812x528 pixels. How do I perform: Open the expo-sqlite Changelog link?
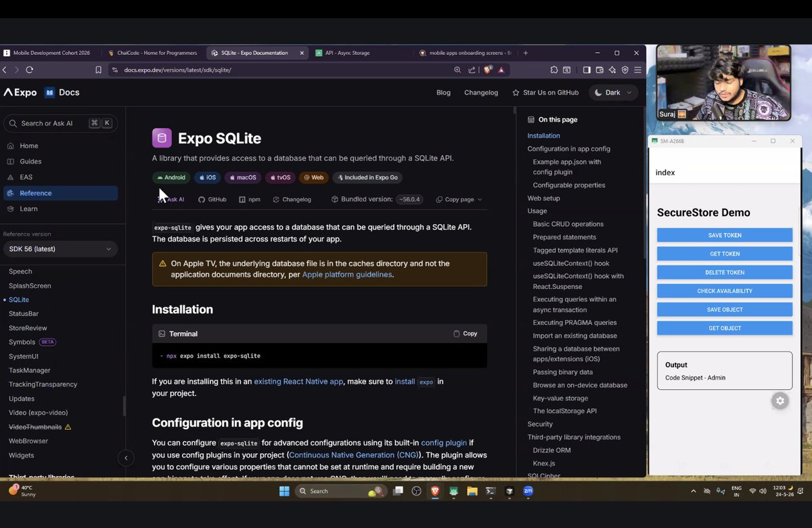(x=292, y=200)
